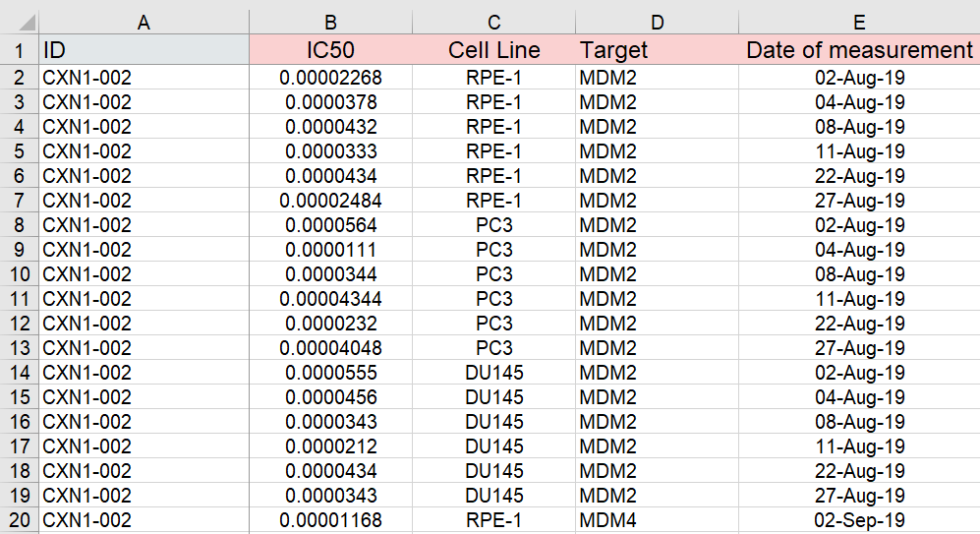980x534 pixels.
Task: Click the Date of measurement header cell
Action: click(859, 50)
